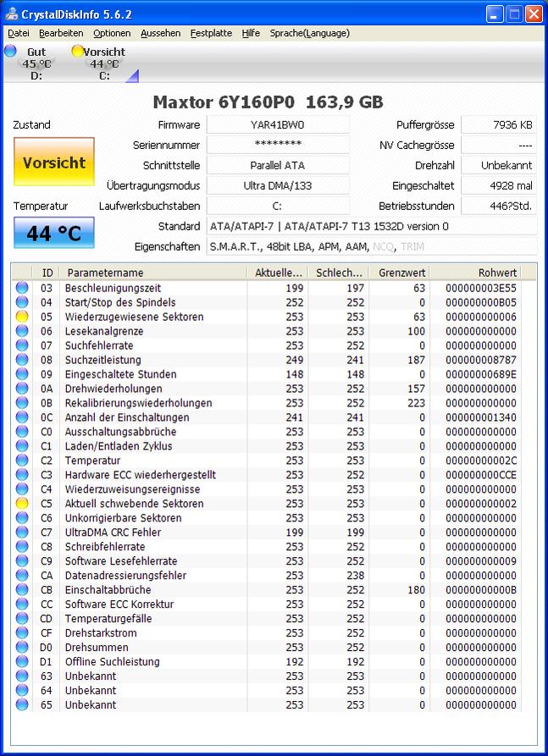Click the Wiederzuweisungsereignisse row name
The image size is (548, 756).
[x=133, y=489]
